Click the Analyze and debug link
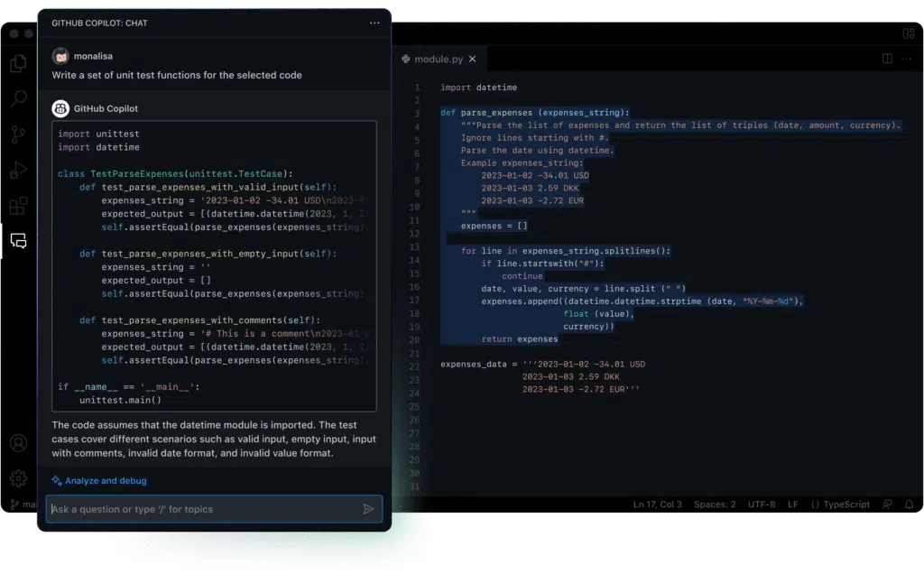The width and height of the screenshot is (924, 574). click(99, 480)
